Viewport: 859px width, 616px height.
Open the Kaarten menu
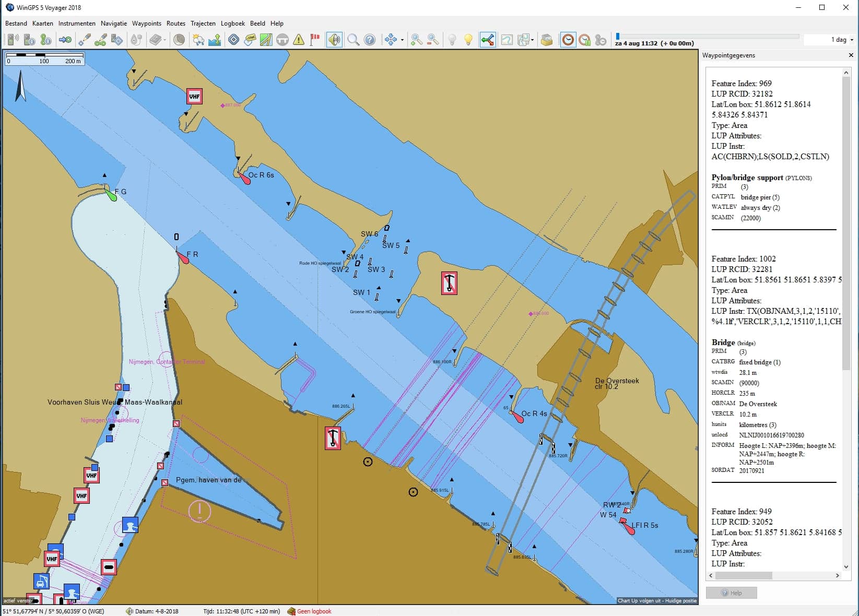pyautogui.click(x=43, y=23)
